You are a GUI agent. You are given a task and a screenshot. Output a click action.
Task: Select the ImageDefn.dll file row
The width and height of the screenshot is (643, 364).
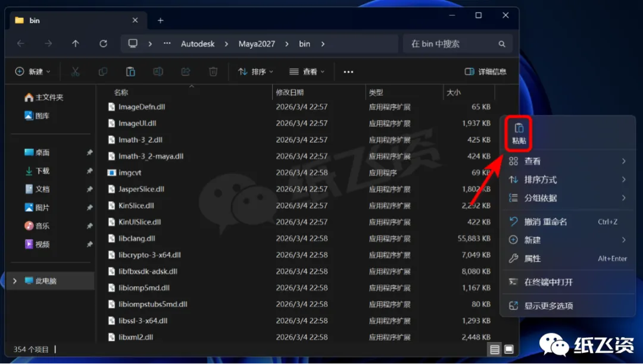click(x=300, y=107)
